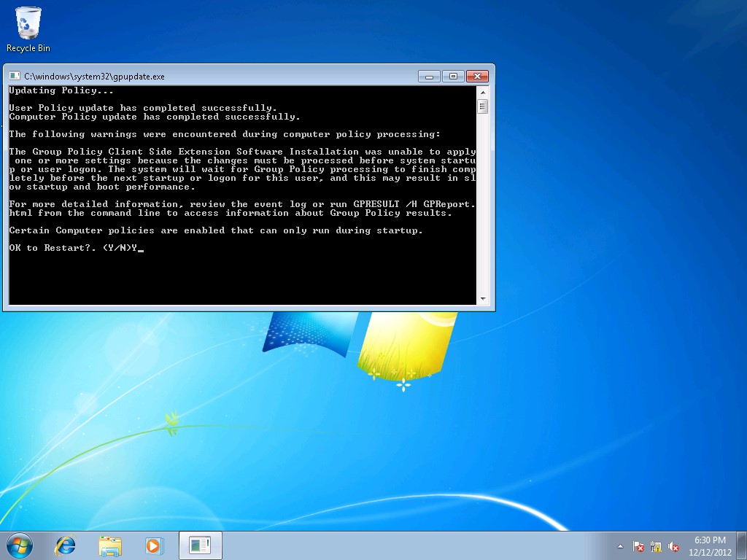Launch Internet Explorer from the taskbar
The image size is (747, 560).
tap(65, 545)
